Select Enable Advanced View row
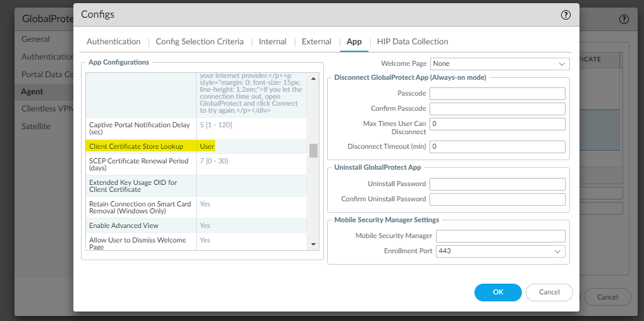The height and width of the screenshot is (321, 644). [196, 225]
